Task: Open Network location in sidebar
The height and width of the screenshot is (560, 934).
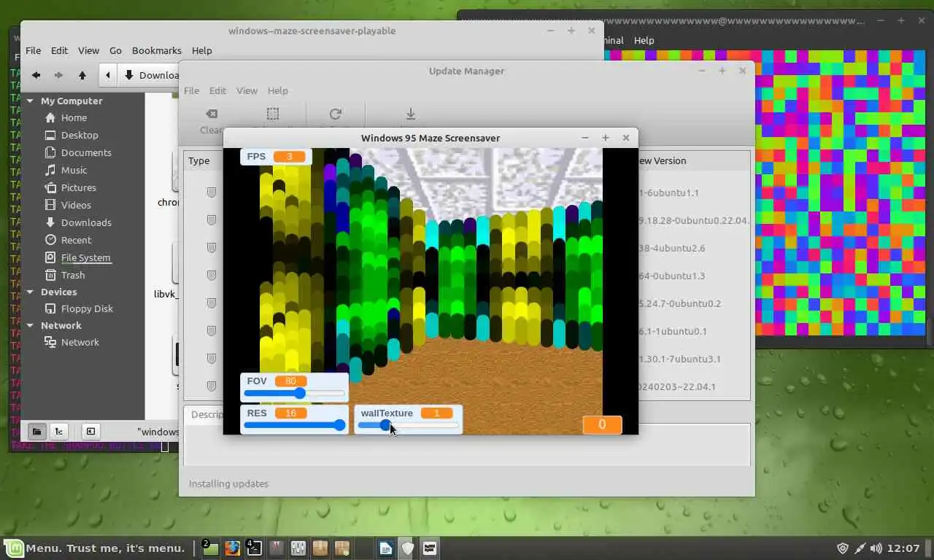Action: point(80,342)
